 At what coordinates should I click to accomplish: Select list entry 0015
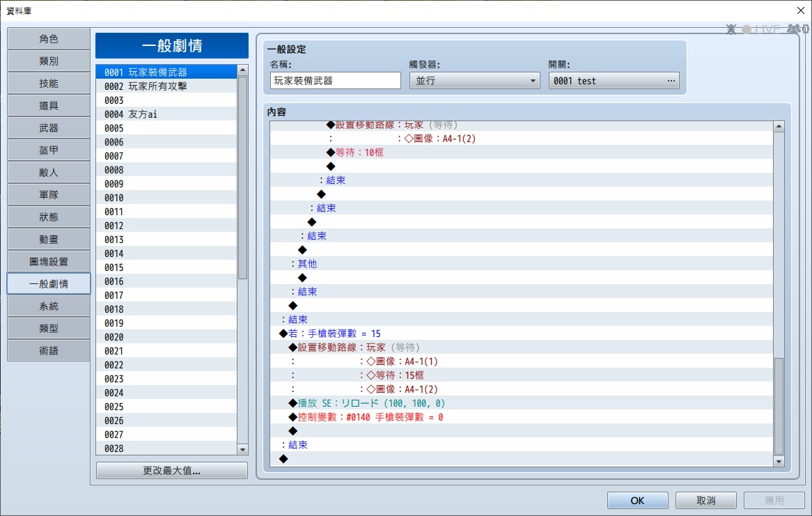tap(166, 267)
